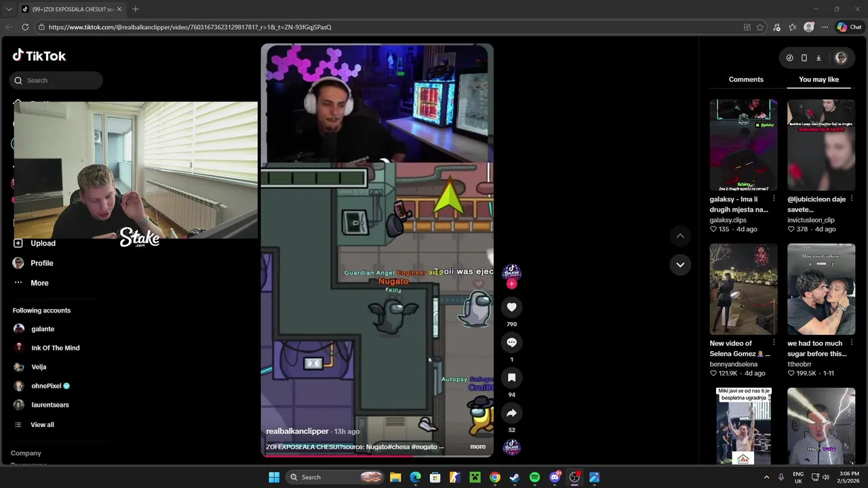This screenshot has width=868, height=488.
Task: Share the video with arrow icon
Action: coord(512,413)
